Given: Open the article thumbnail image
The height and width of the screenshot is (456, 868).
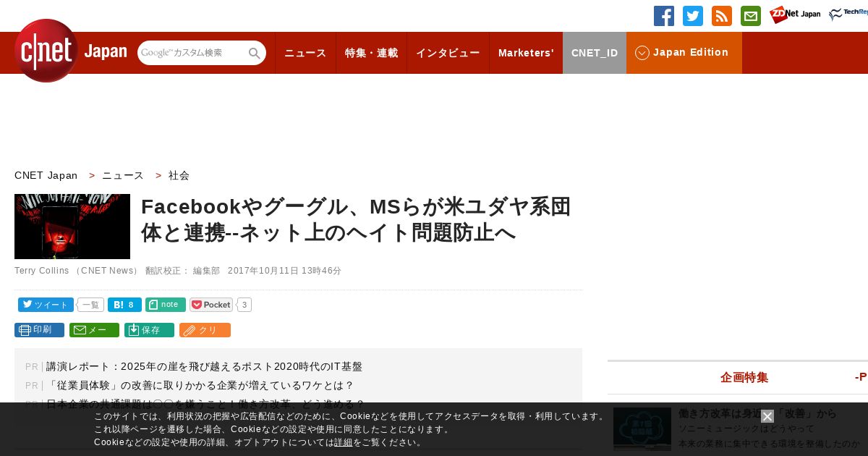Looking at the screenshot, I should 72,227.
